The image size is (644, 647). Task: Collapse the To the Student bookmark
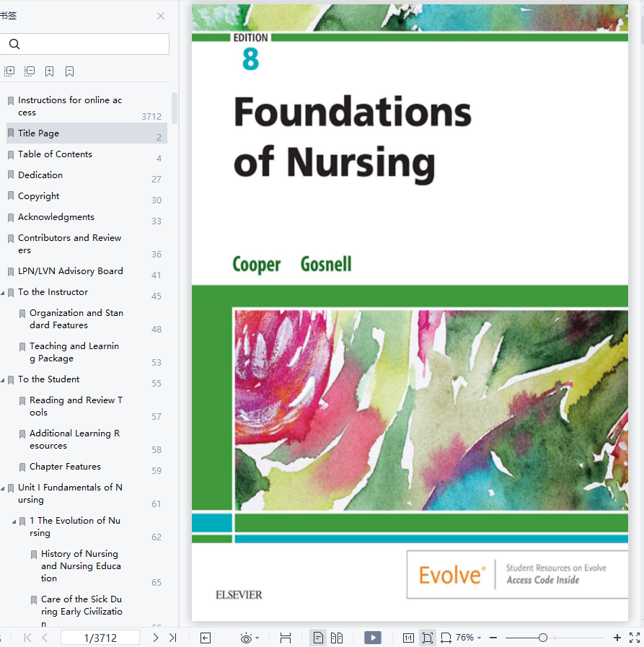coord(3,380)
